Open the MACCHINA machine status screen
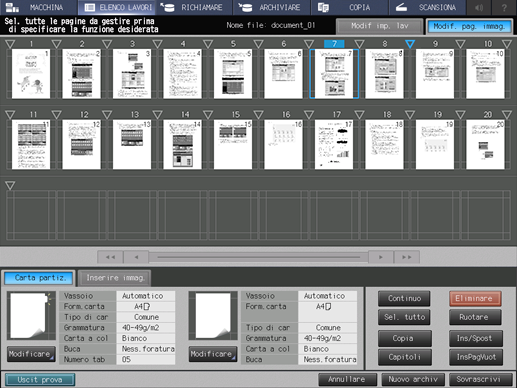 39,7
